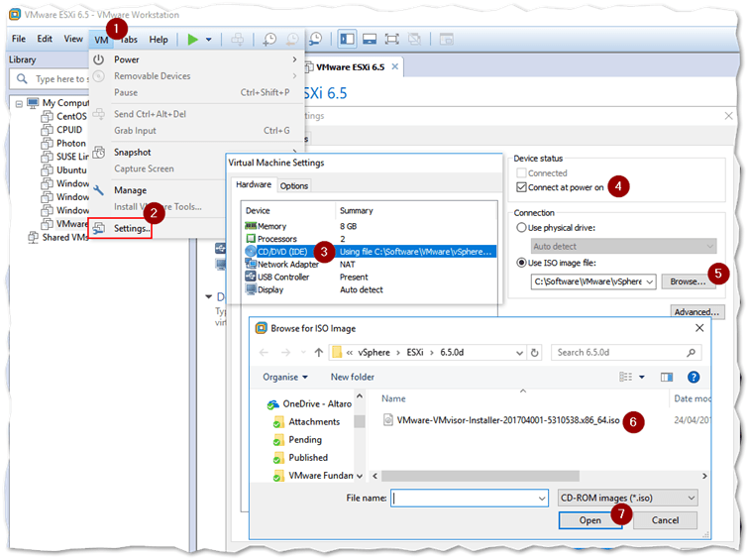Toggle the Connected checkbox
749x560 pixels.
(521, 173)
